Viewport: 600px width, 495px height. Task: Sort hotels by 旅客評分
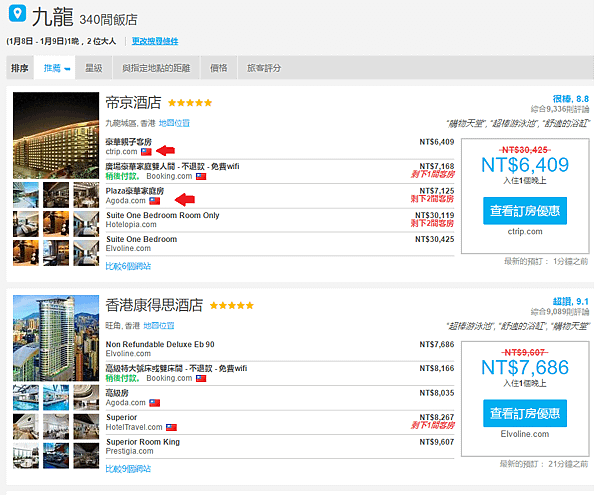click(264, 68)
